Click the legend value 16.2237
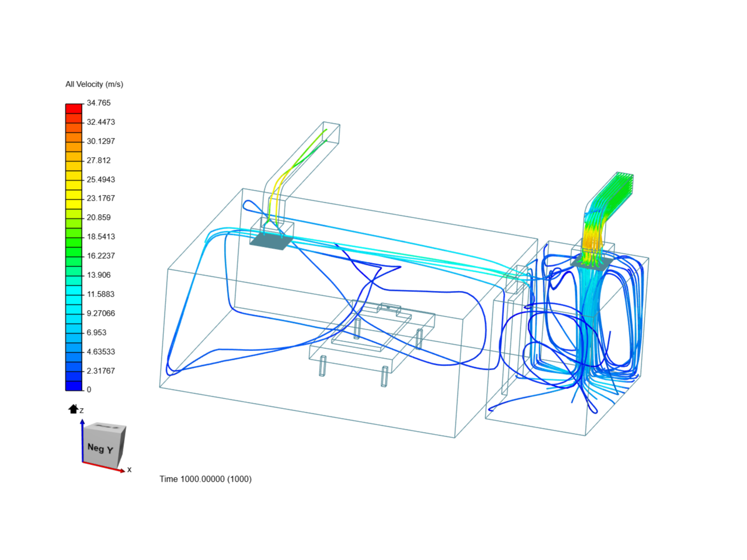 [101, 256]
